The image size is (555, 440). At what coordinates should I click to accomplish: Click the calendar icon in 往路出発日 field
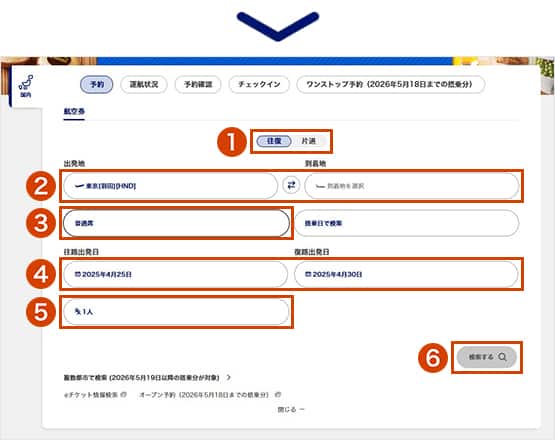78,274
